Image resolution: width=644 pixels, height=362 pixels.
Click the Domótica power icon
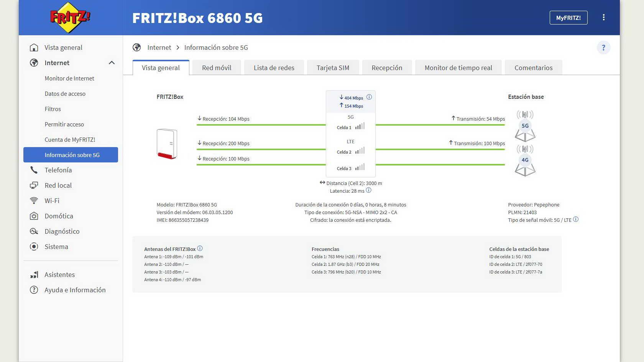click(34, 216)
